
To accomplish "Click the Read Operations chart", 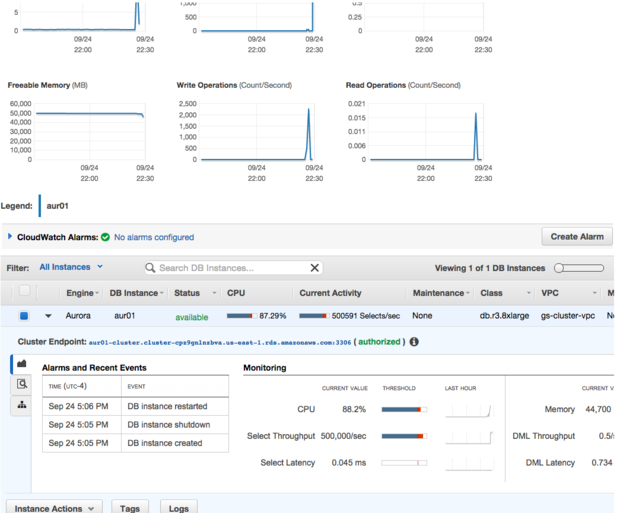I will pos(426,132).
